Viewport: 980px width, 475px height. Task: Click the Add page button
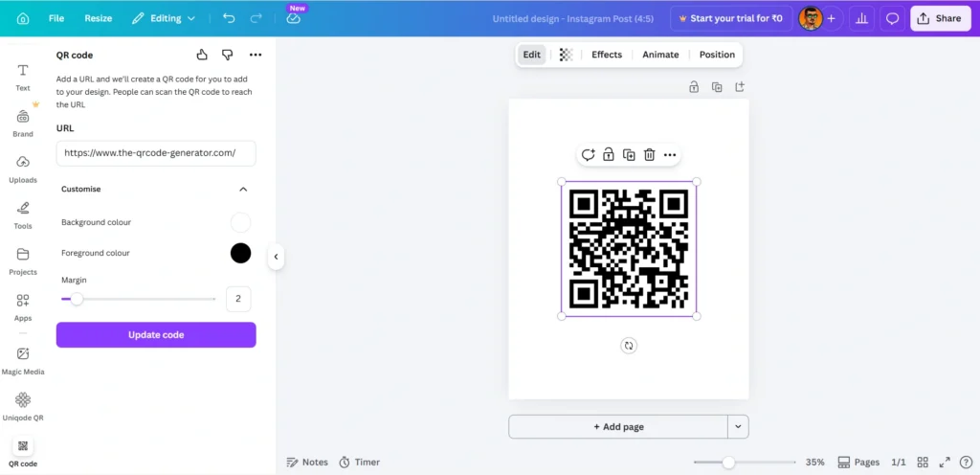[618, 427]
